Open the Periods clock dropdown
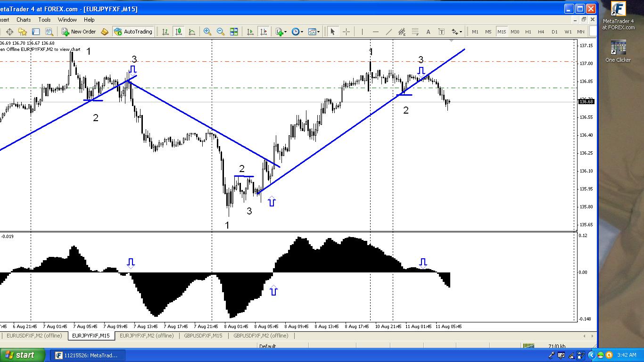This screenshot has height=362, width=644. click(x=297, y=32)
